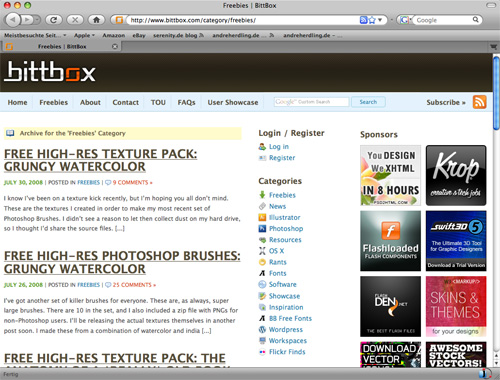Open the Freebies navigation item
The height and width of the screenshot is (380, 500).
point(54,102)
